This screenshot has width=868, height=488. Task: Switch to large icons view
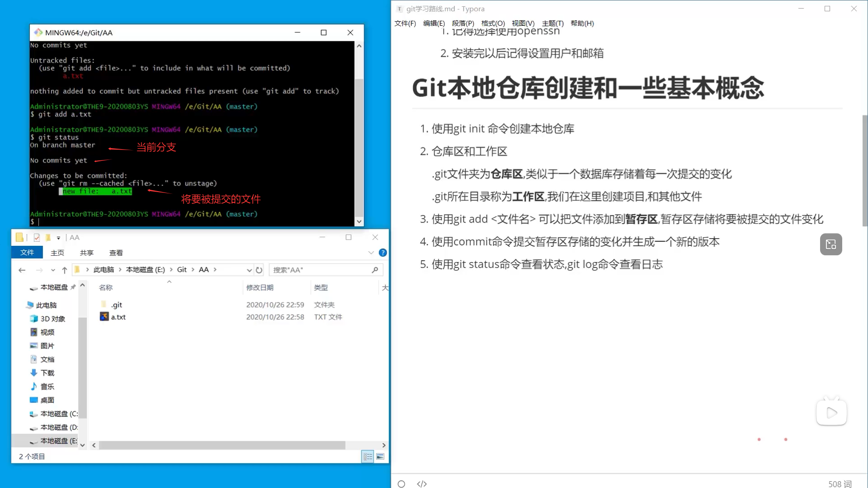click(x=380, y=457)
